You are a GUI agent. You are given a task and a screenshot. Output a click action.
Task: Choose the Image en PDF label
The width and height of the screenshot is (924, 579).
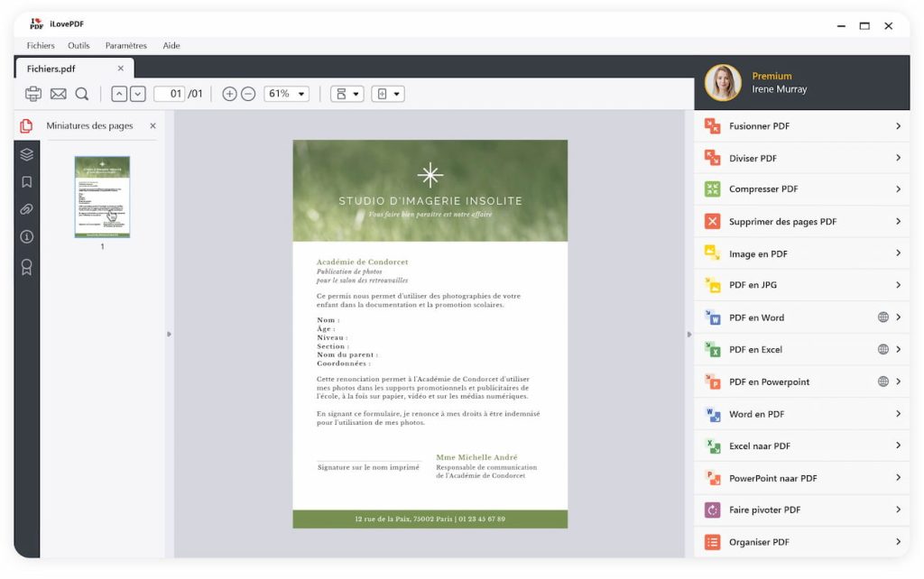point(758,253)
